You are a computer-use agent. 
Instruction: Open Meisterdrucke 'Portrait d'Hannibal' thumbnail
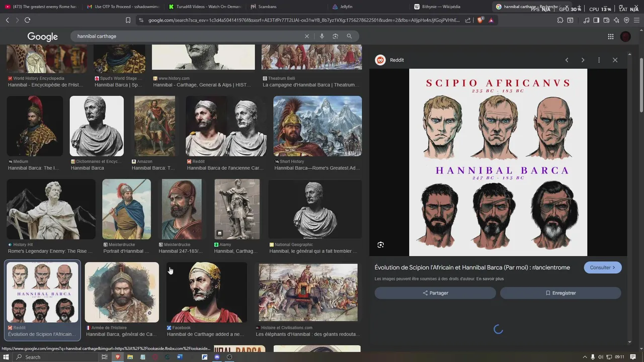point(126,209)
